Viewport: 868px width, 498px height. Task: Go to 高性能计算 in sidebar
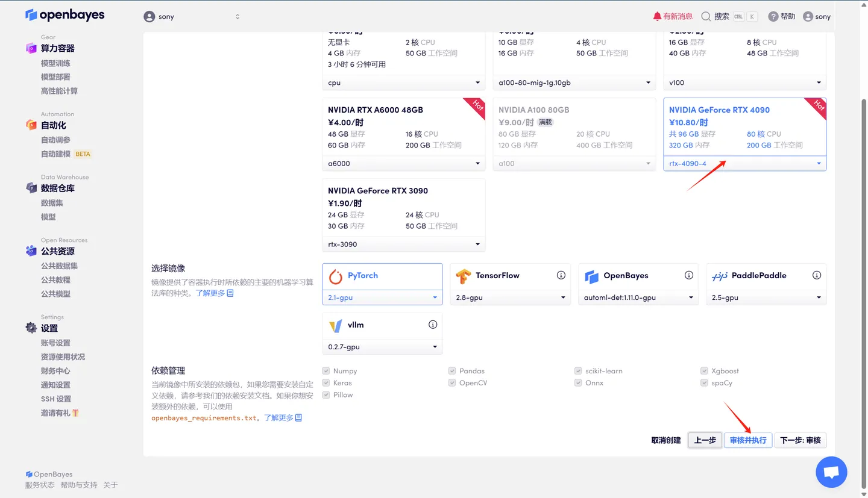point(59,91)
